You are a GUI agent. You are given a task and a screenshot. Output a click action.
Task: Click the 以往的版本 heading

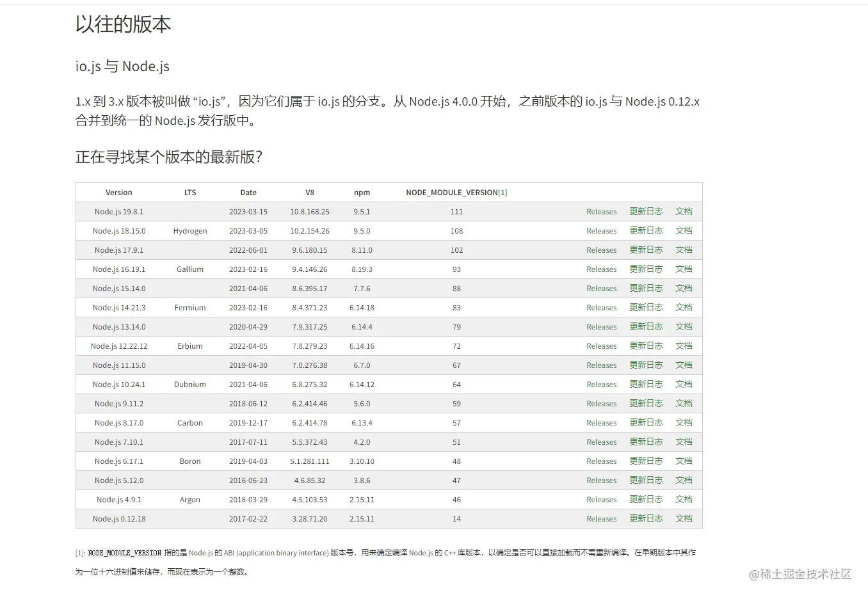pos(123,24)
